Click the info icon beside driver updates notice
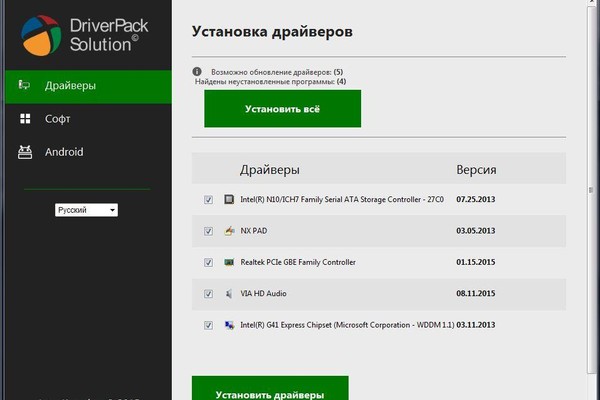The height and width of the screenshot is (400, 600). click(198, 73)
